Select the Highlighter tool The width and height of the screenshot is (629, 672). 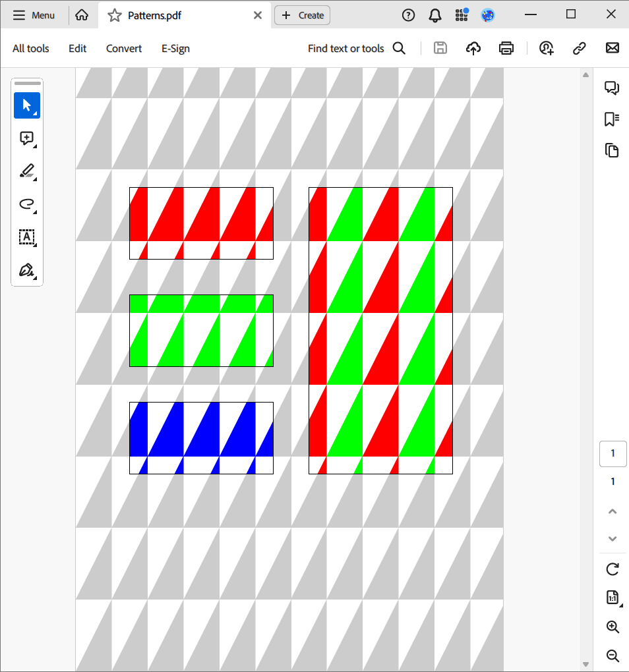(27, 171)
